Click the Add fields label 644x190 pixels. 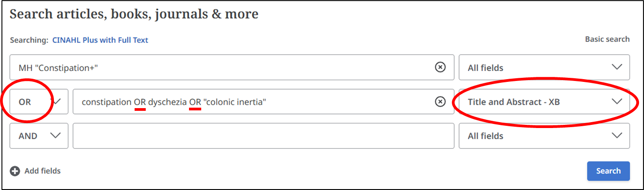pos(43,171)
